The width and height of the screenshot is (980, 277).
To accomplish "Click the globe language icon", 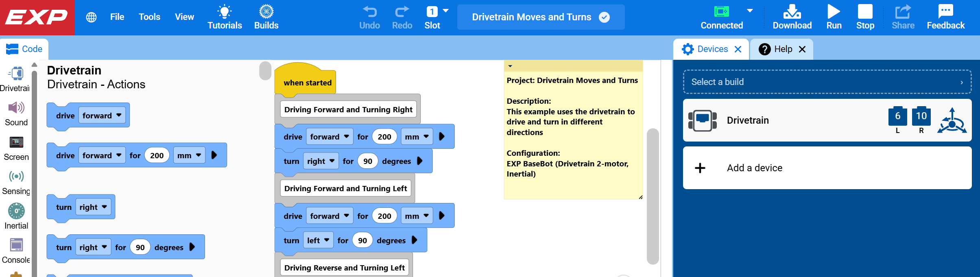I will [92, 17].
